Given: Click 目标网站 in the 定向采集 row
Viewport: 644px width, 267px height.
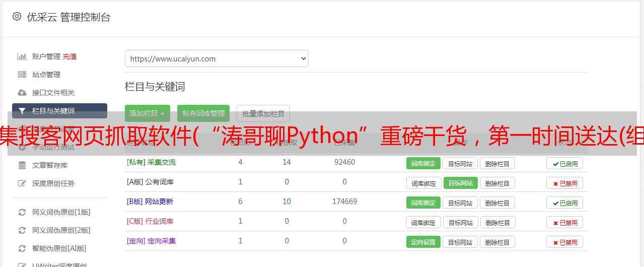Looking at the screenshot, I should click(x=460, y=242).
